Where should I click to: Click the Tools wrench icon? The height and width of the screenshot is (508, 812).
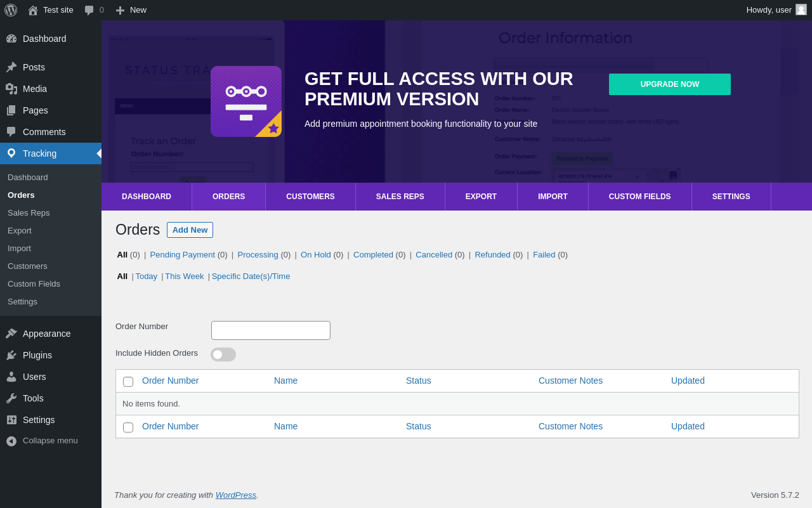pyautogui.click(x=11, y=398)
